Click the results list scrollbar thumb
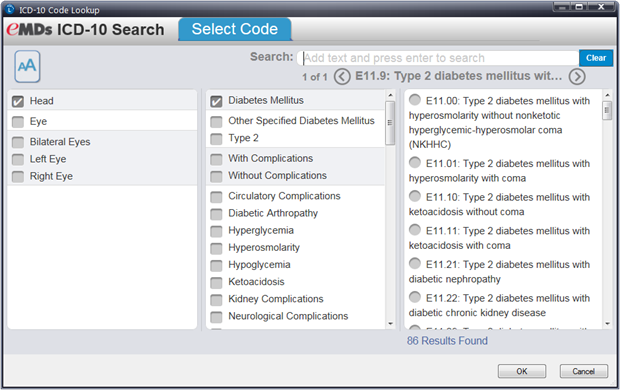The width and height of the screenshot is (620, 390). [607, 110]
